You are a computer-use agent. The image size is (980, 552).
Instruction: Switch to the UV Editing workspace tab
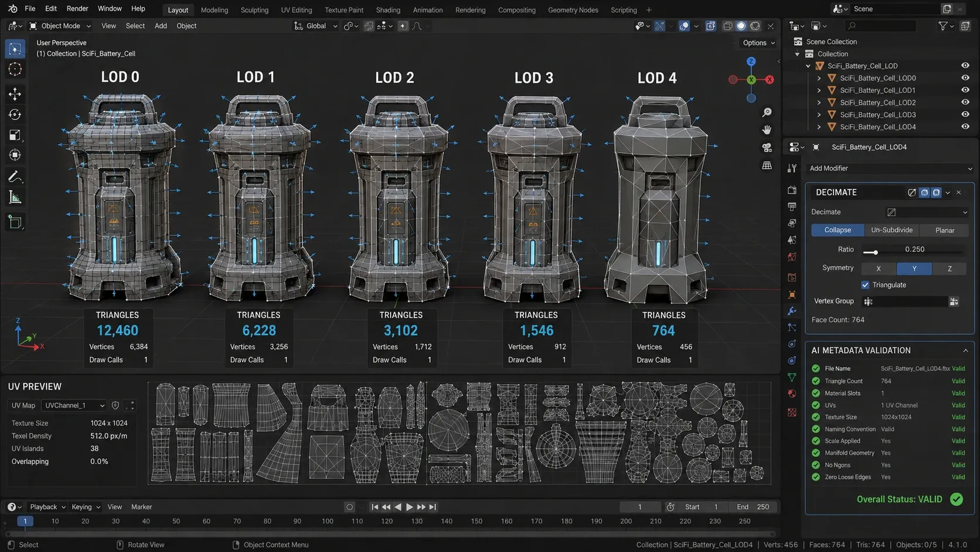pyautogui.click(x=297, y=10)
